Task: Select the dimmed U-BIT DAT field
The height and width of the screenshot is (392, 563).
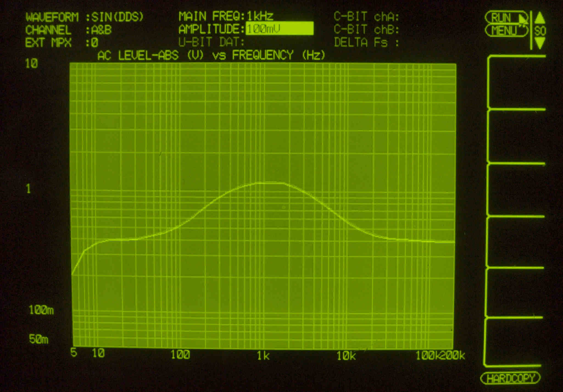Action: click(211, 42)
